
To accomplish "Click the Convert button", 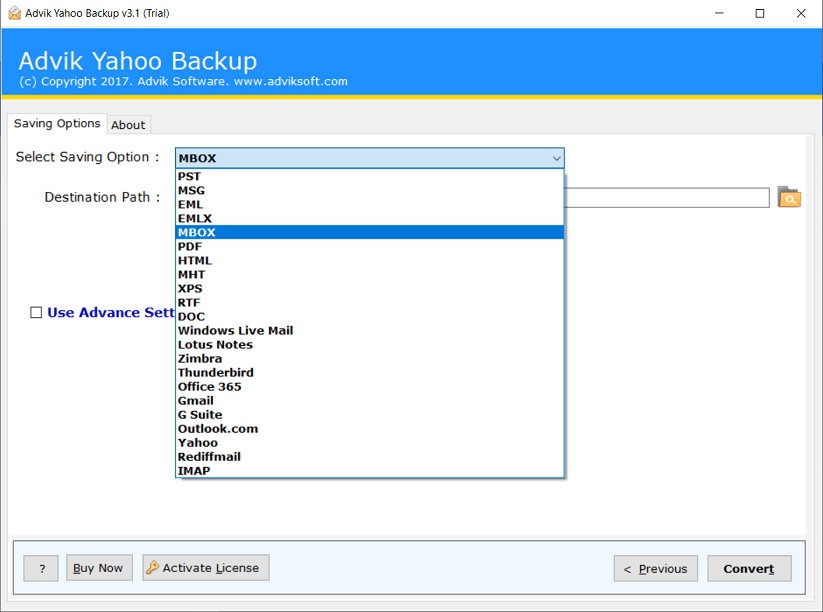I will click(749, 568).
